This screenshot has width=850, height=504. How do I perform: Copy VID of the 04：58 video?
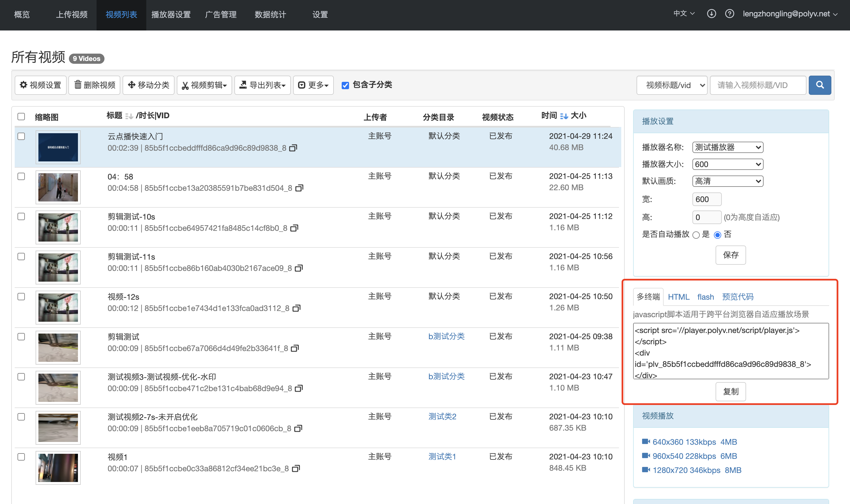(x=299, y=188)
